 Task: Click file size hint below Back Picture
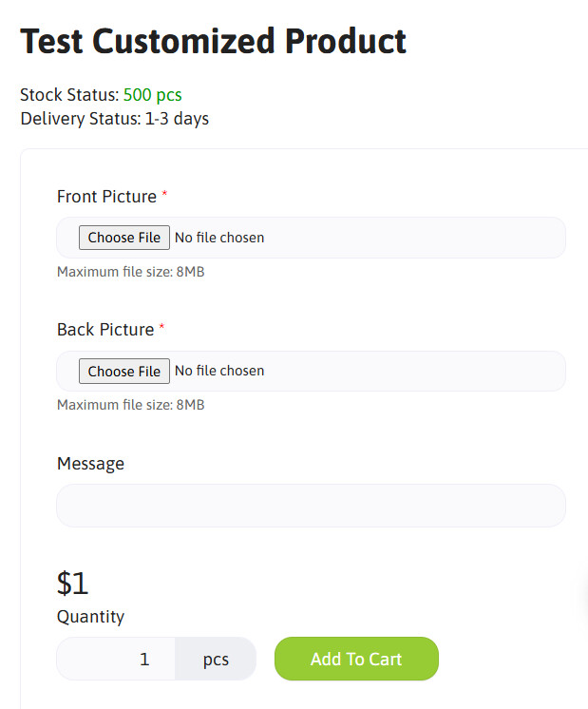[x=130, y=405]
